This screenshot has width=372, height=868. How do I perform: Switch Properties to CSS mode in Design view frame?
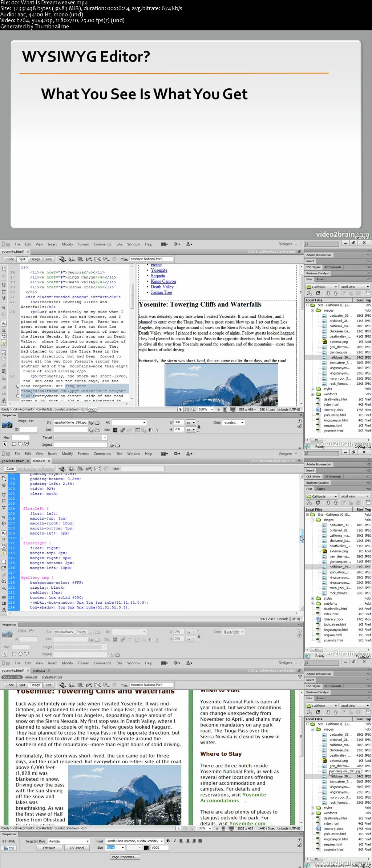click(x=9, y=848)
